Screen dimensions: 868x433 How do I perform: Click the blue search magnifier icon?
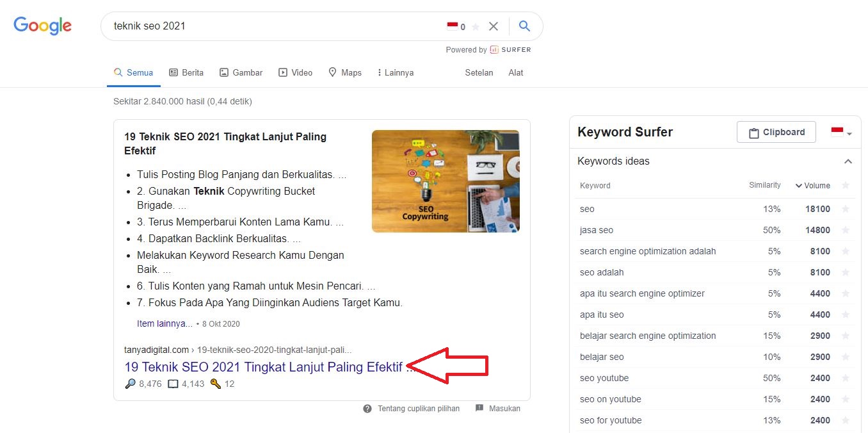click(x=524, y=26)
